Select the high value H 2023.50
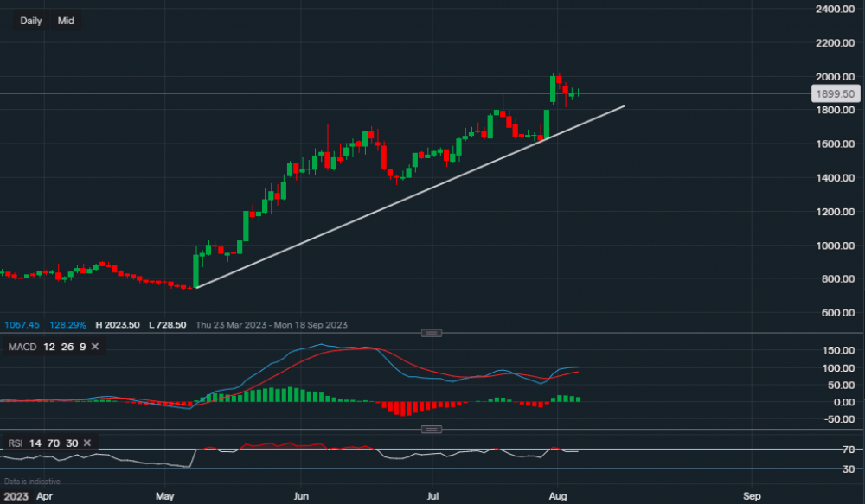This screenshot has width=865, height=504. [117, 325]
